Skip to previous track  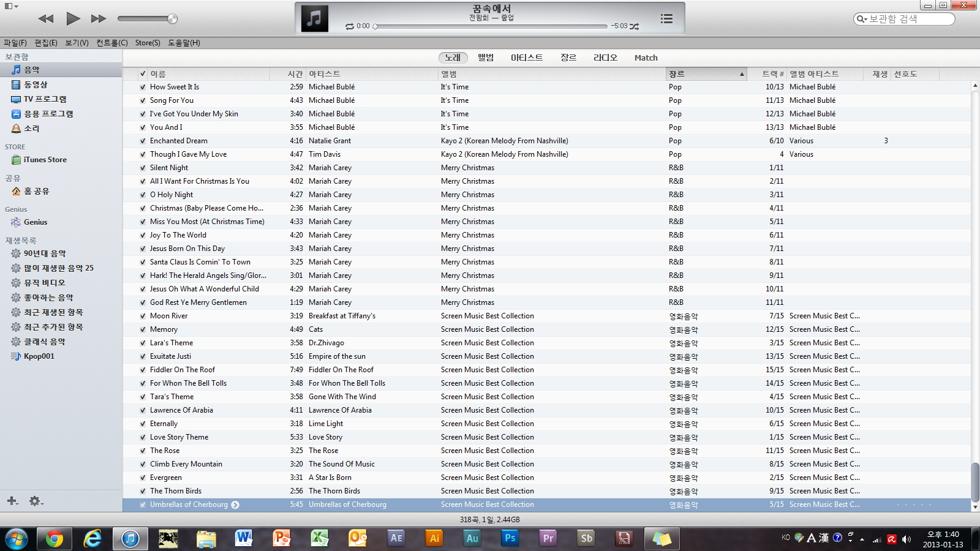[x=46, y=19]
